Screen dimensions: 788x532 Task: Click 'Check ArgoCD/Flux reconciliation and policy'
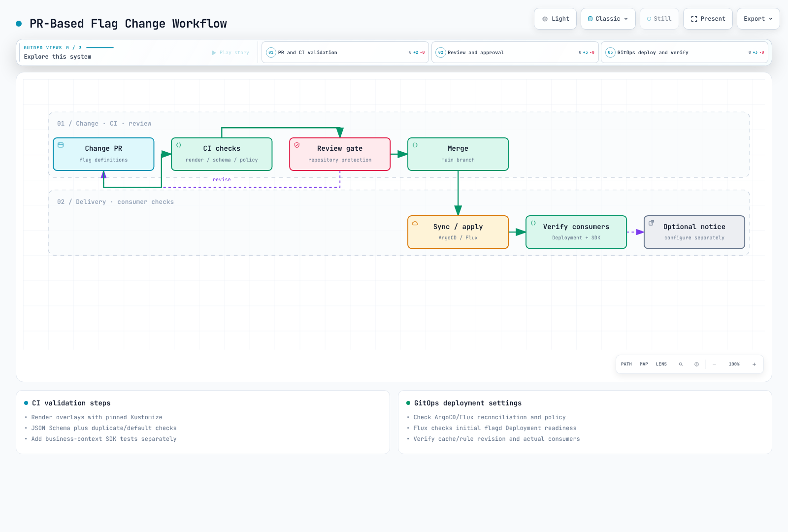[490, 417]
